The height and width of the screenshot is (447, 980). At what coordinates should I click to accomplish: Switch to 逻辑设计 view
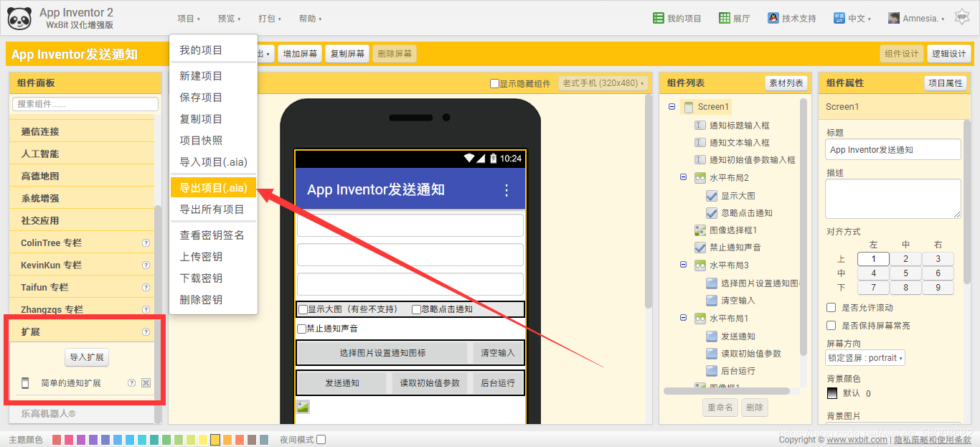pos(948,54)
